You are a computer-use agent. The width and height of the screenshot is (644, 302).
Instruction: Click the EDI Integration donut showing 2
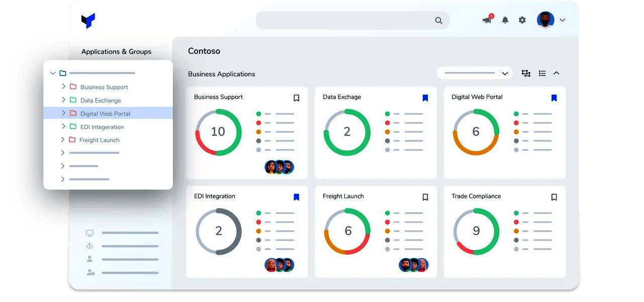coord(218,231)
